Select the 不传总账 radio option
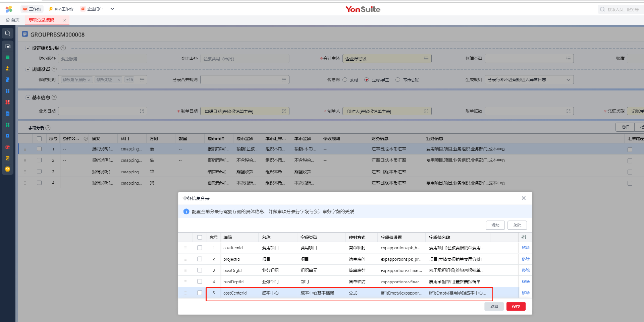644x322 pixels. click(398, 80)
